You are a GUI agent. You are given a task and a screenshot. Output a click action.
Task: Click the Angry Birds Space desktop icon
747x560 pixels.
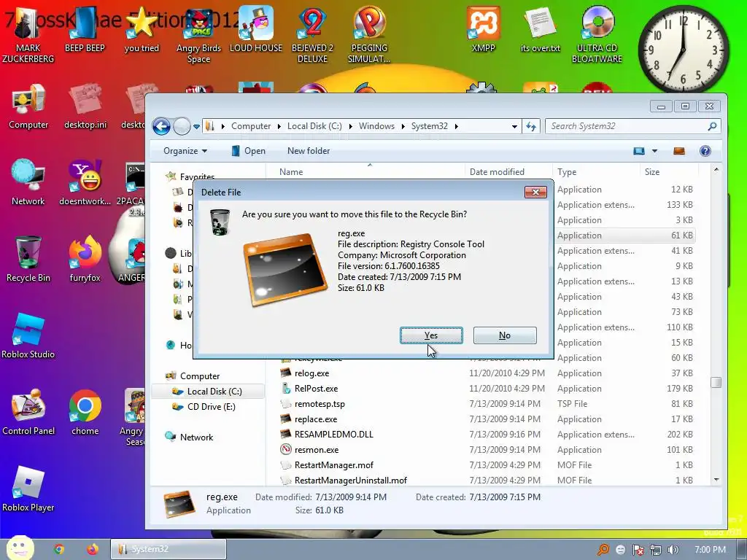[198, 36]
